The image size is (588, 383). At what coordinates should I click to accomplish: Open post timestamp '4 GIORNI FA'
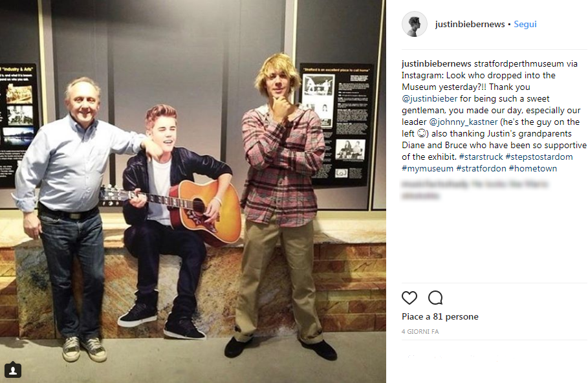click(x=420, y=332)
